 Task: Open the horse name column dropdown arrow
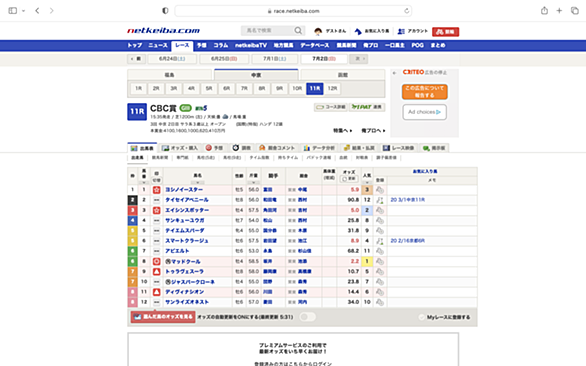click(197, 182)
